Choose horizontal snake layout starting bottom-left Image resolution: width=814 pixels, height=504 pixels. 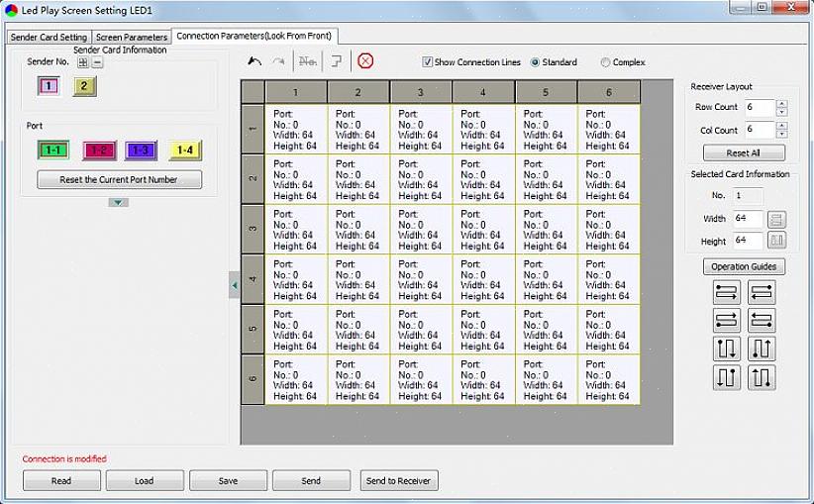[726, 320]
